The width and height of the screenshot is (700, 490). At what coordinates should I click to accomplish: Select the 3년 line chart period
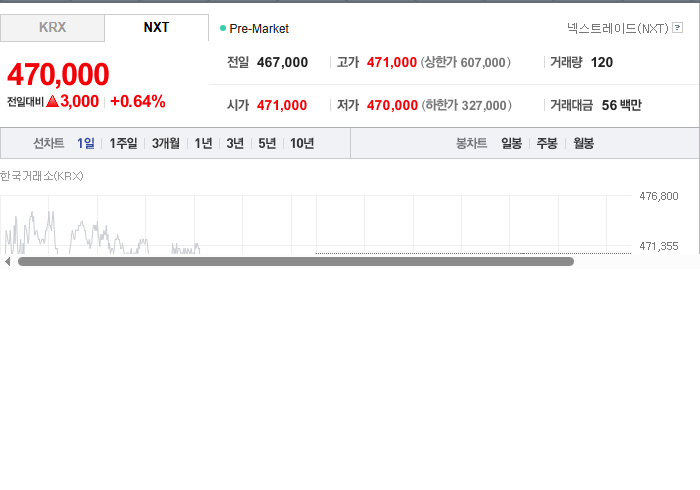235,143
